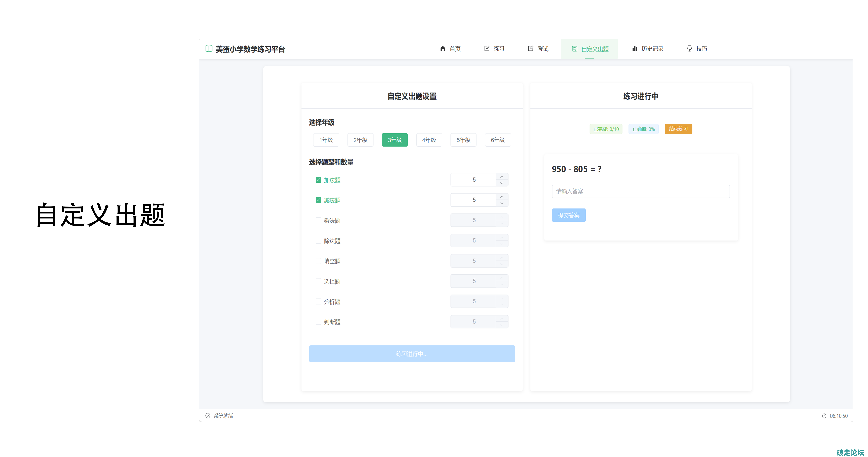Click the 自定义出题 tab icon

574,49
